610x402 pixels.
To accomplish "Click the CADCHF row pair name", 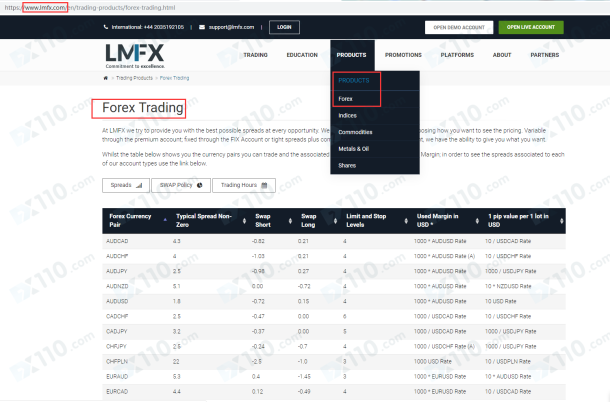I will pos(117,316).
